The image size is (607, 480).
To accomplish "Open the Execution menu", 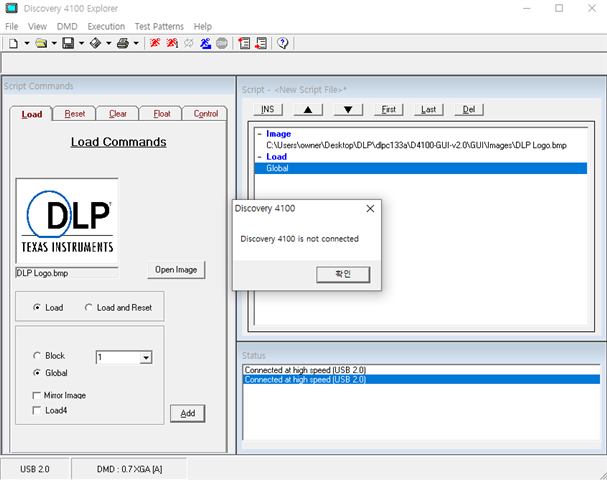I will pyautogui.click(x=106, y=26).
